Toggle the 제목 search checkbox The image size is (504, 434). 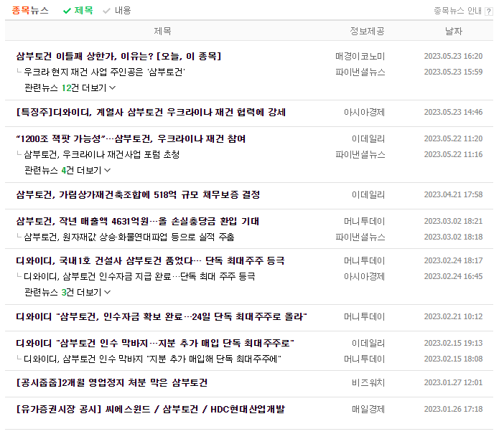tap(78, 11)
